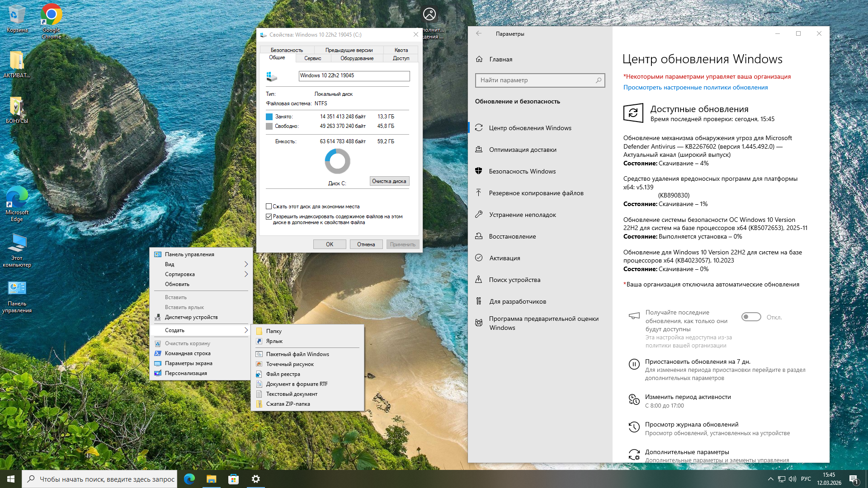The width and height of the screenshot is (868, 488).
Task: Open the For Developers sidebar icon
Action: pyautogui.click(x=479, y=301)
